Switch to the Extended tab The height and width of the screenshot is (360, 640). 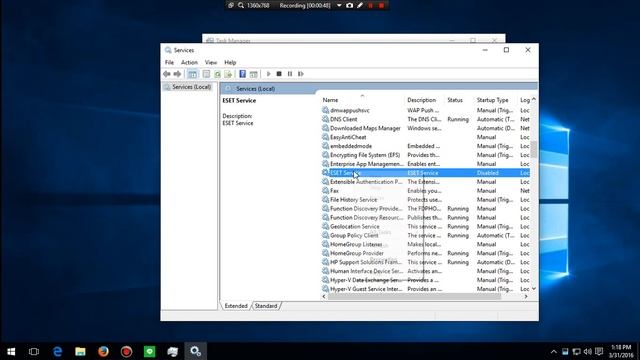[x=236, y=306]
